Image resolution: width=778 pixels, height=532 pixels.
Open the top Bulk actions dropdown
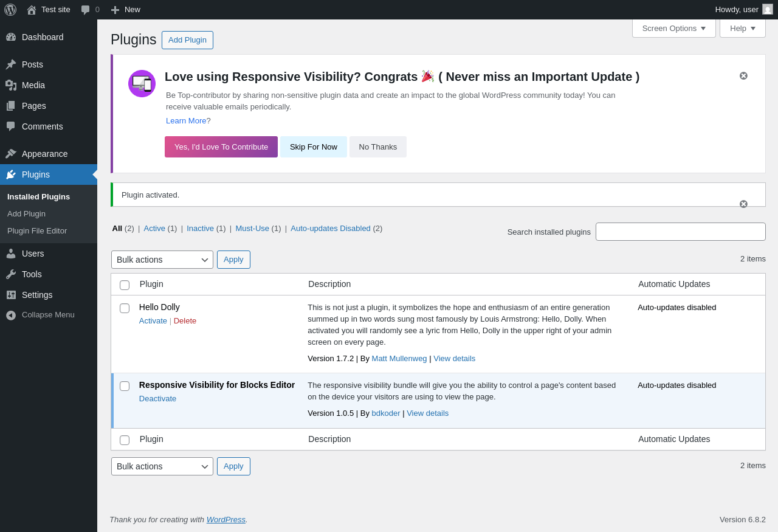pos(162,260)
